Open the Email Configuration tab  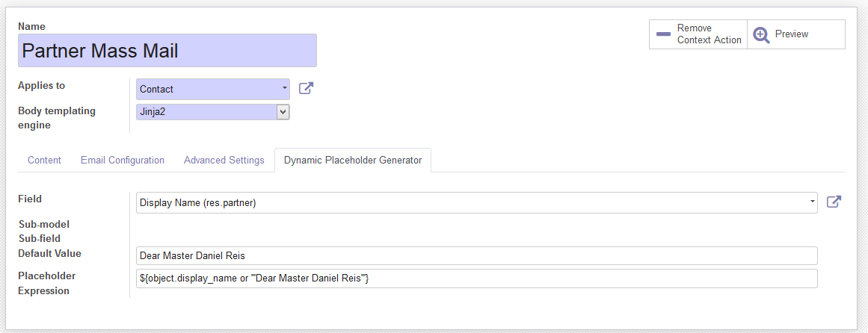(123, 160)
